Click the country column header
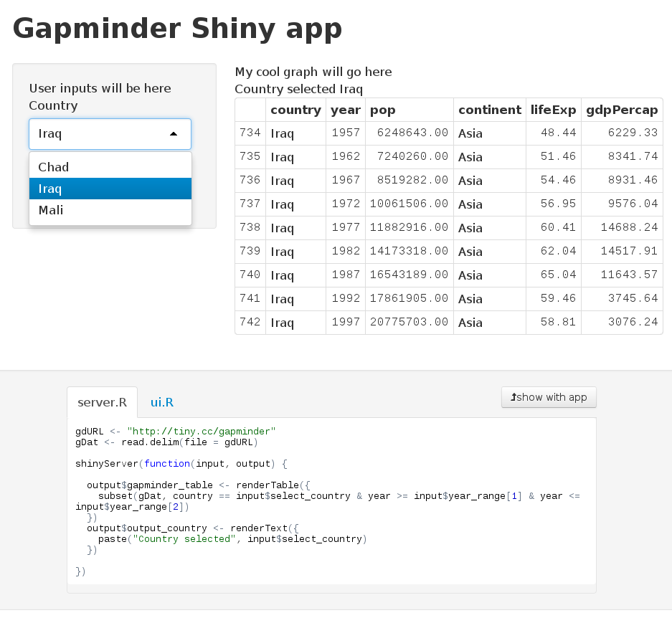 (295, 110)
